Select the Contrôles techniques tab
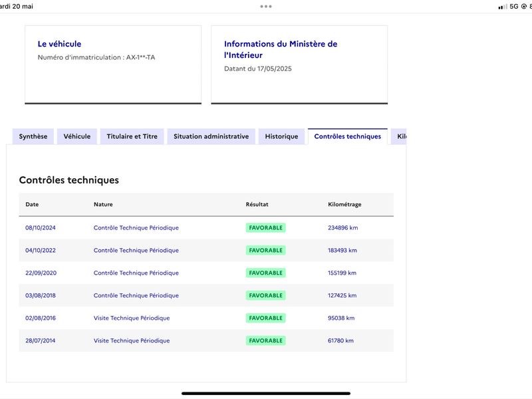Screen dimensions: 532x399 (x=347, y=136)
